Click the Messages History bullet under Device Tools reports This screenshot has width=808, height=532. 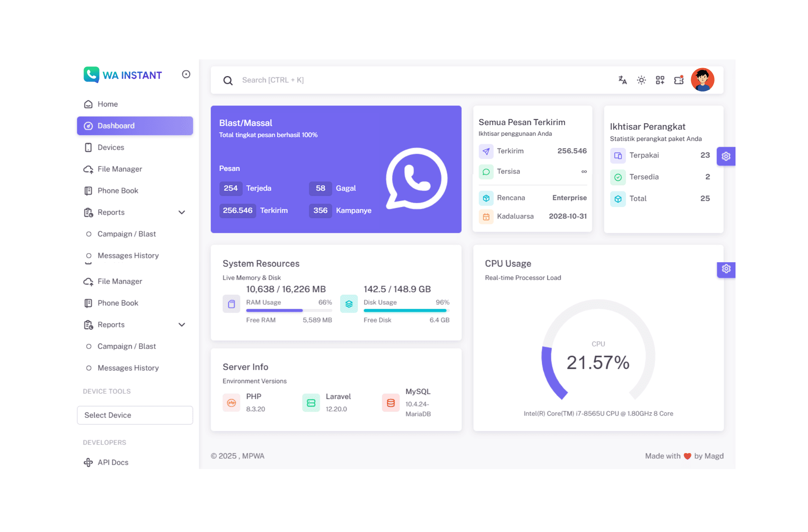pyautogui.click(x=89, y=368)
